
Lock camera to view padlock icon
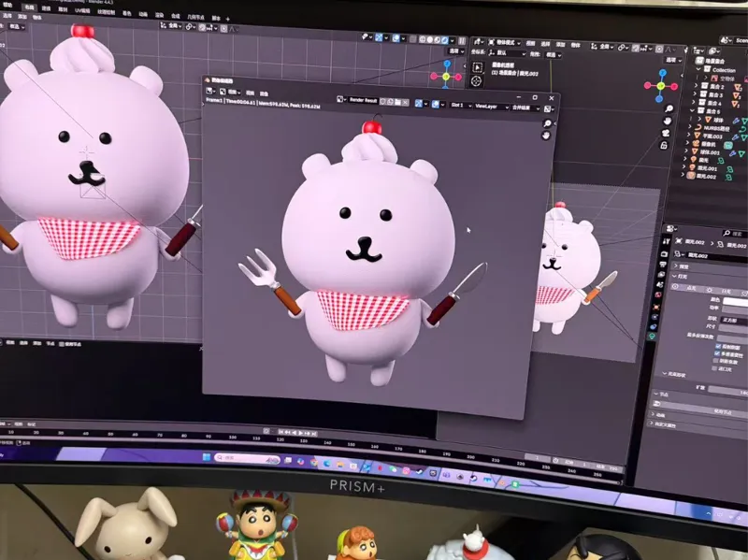click(x=664, y=145)
